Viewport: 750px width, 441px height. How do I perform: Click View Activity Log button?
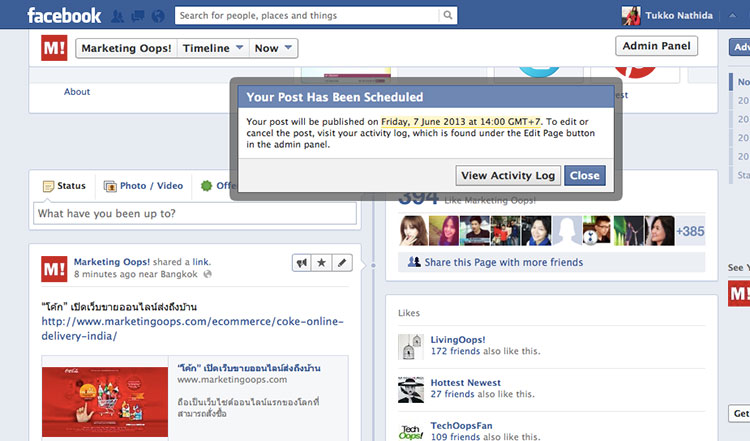pyautogui.click(x=508, y=176)
